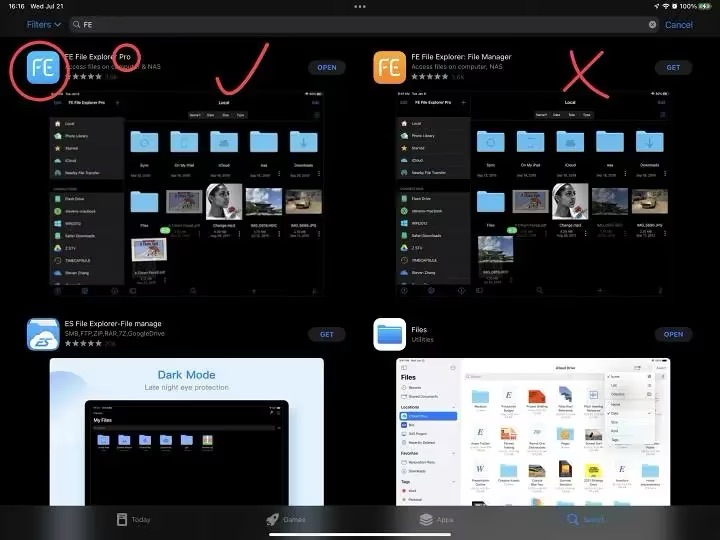This screenshot has width=720, height=540.
Task: Expand the Filters dropdown
Action: click(x=43, y=24)
